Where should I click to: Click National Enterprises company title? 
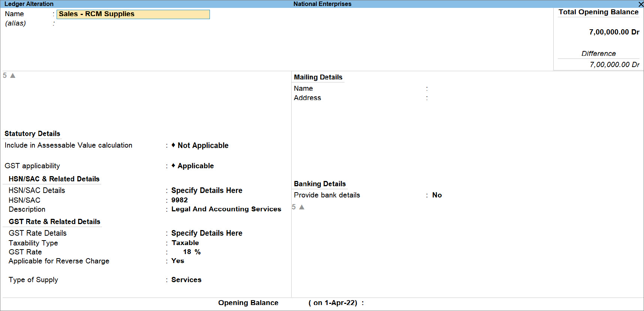click(x=322, y=4)
